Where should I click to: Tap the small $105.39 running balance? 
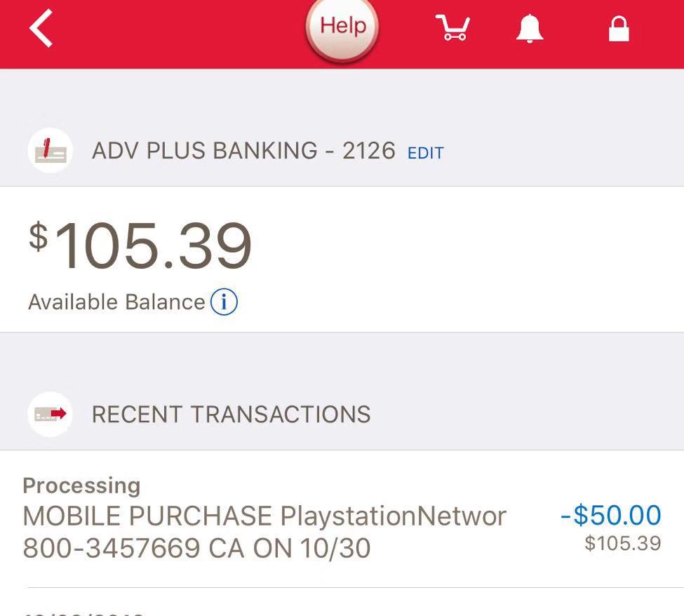point(623,543)
